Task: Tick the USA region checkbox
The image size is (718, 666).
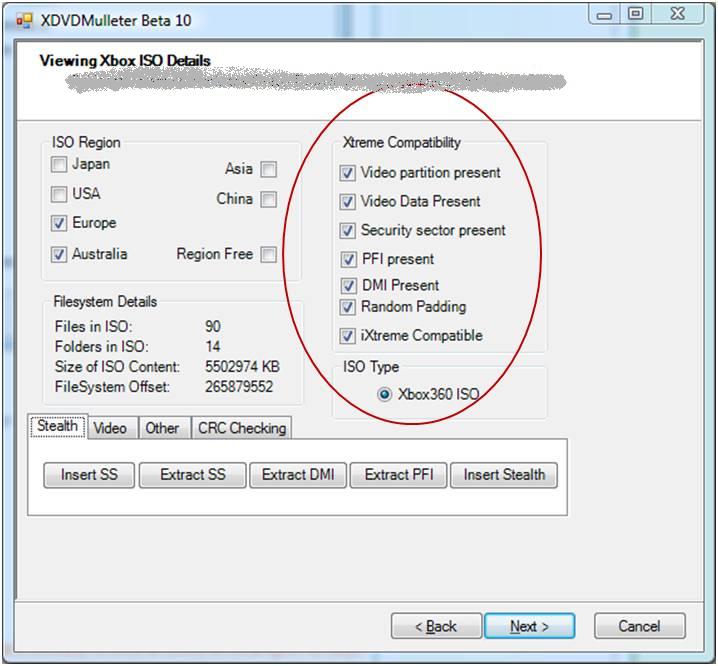Action: tap(59, 194)
